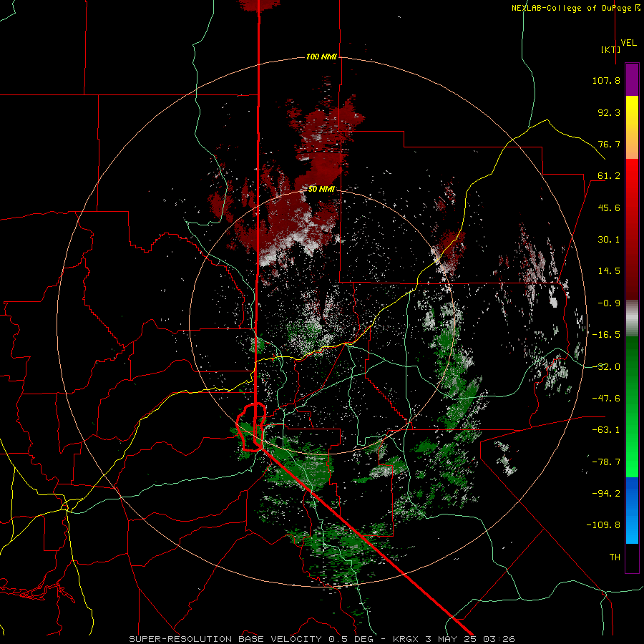The height and width of the screenshot is (644, 644).
Task: Click the gray near-zero segment of color bar
Action: point(632,317)
